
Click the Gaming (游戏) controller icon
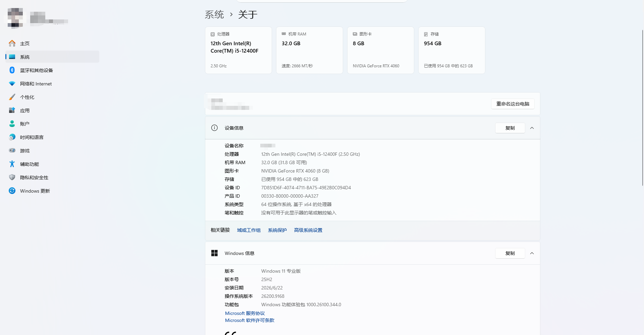[x=12, y=150]
